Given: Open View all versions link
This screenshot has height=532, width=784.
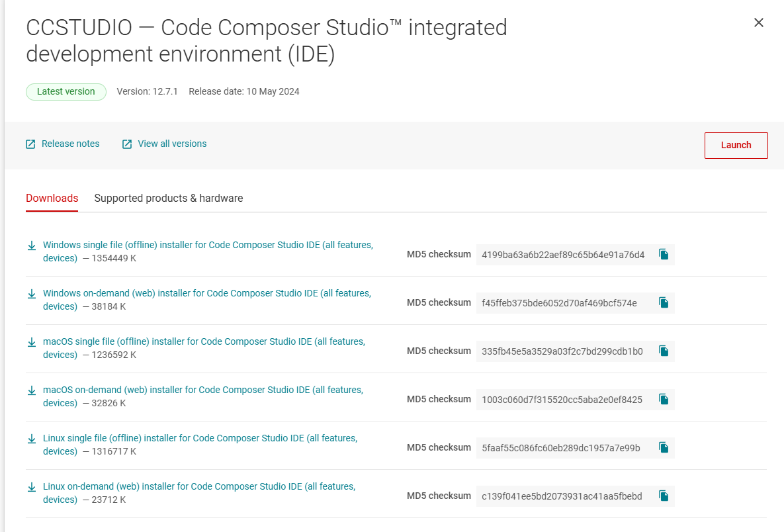Looking at the screenshot, I should click(172, 144).
